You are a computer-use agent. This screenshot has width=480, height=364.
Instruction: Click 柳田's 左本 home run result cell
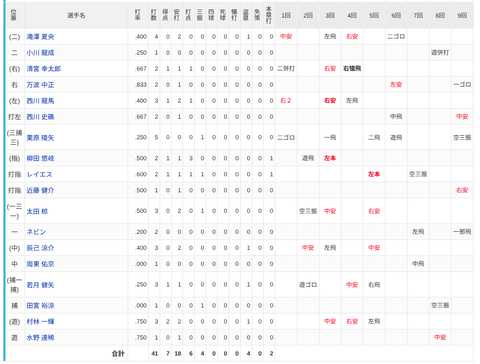(330, 158)
